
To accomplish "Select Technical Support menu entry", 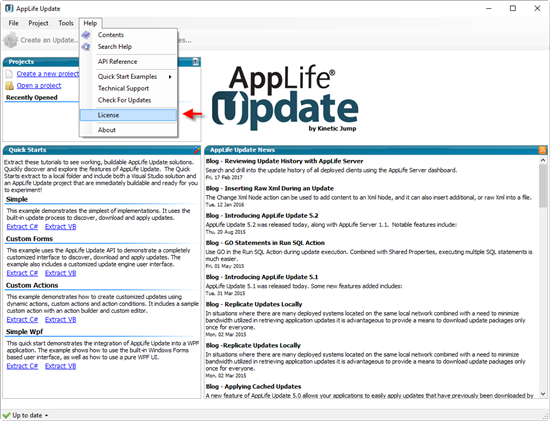I will [128, 88].
